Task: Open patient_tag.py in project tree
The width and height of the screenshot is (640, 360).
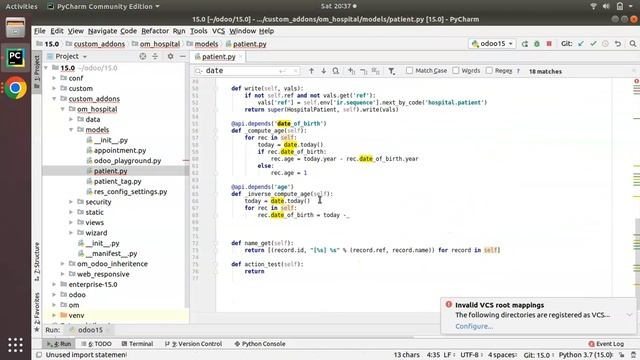Action: (118, 181)
